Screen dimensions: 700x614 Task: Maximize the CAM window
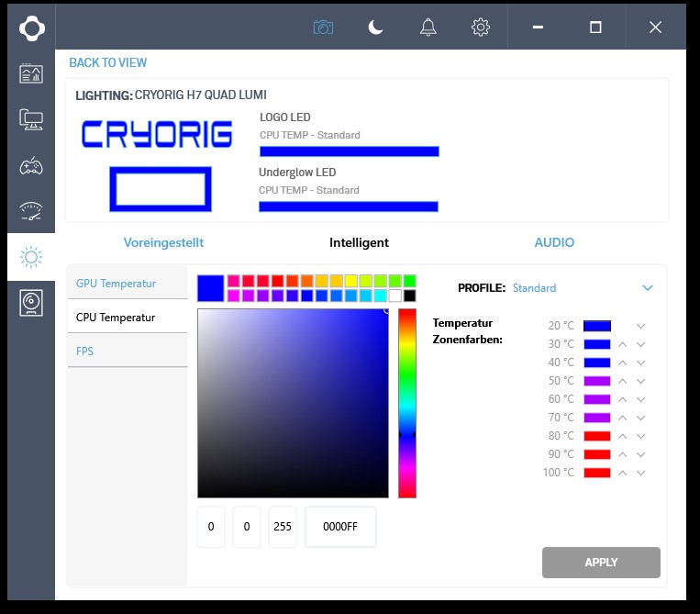pyautogui.click(x=595, y=28)
